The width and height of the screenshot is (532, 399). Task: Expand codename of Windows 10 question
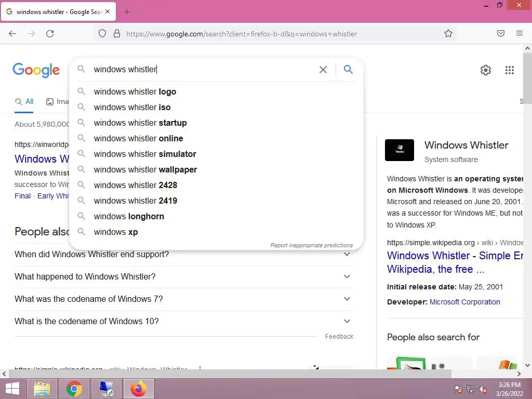184,321
